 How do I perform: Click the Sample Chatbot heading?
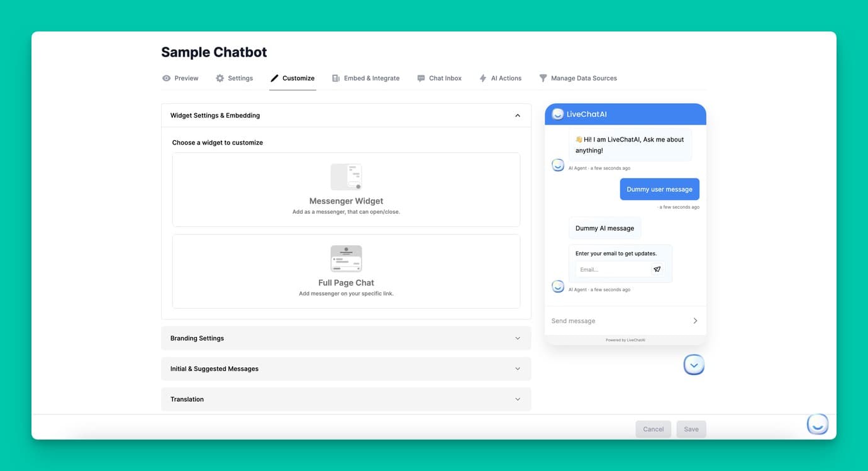214,52
